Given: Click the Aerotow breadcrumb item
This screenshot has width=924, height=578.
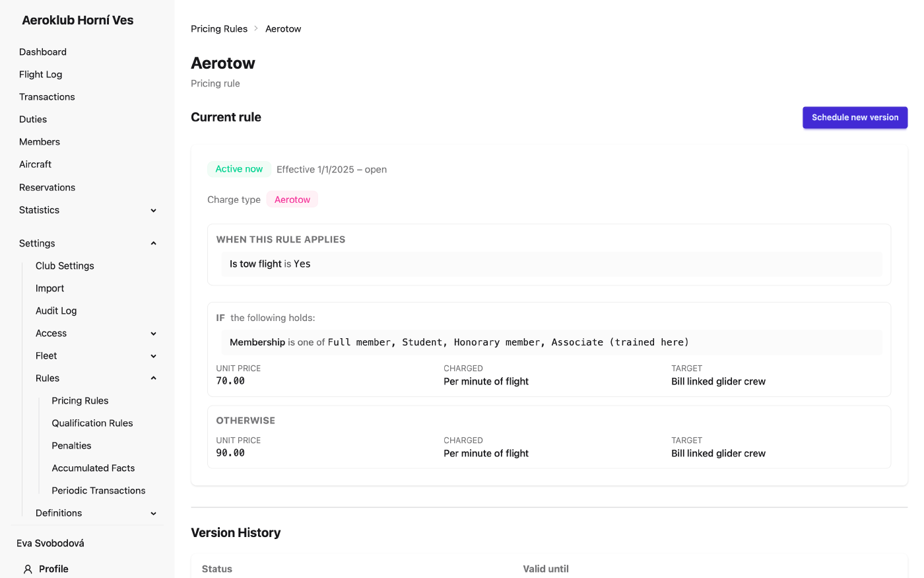Looking at the screenshot, I should click(x=283, y=29).
